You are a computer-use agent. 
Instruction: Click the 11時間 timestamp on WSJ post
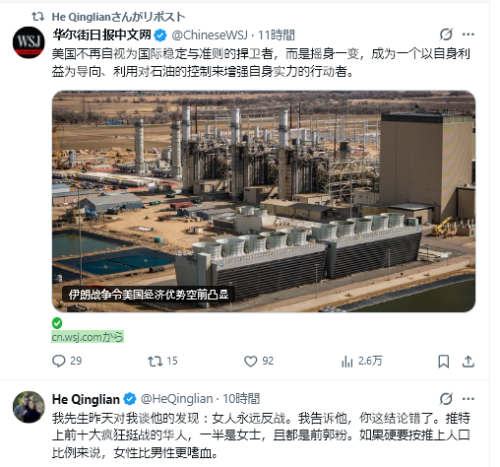click(x=276, y=35)
